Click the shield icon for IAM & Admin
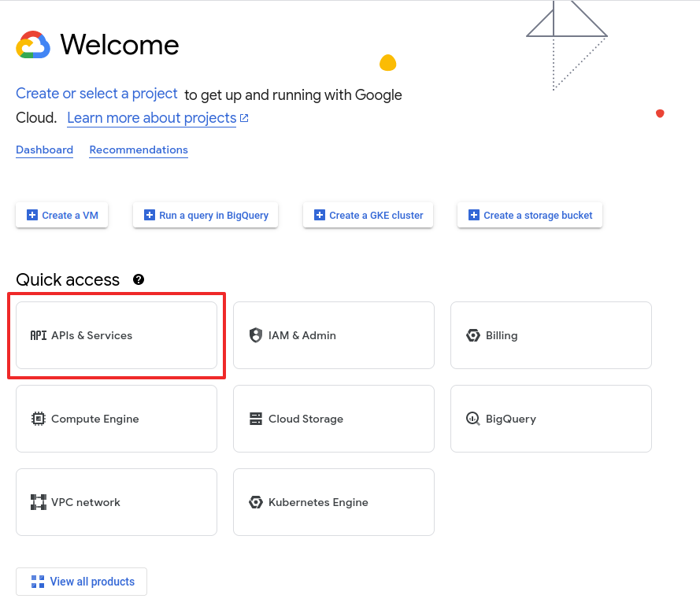 coord(255,335)
